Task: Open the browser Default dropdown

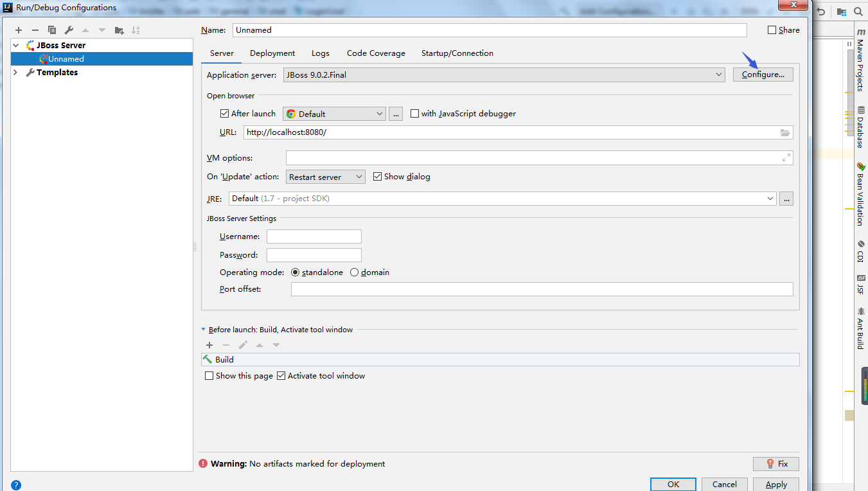Action: coord(334,114)
